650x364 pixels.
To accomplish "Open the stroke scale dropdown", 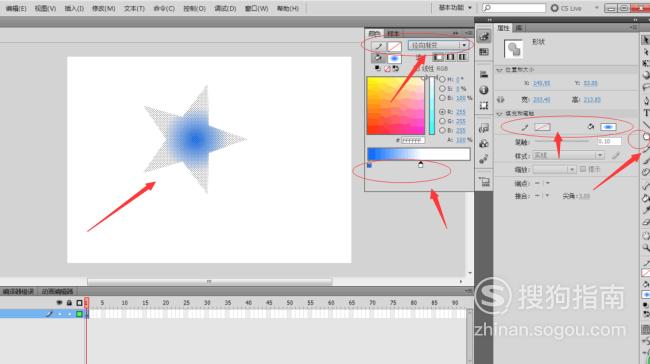I will (x=554, y=169).
